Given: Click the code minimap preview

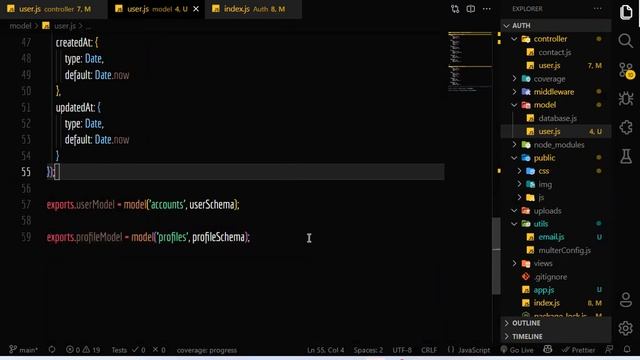Looking at the screenshot, I should click(470, 61).
